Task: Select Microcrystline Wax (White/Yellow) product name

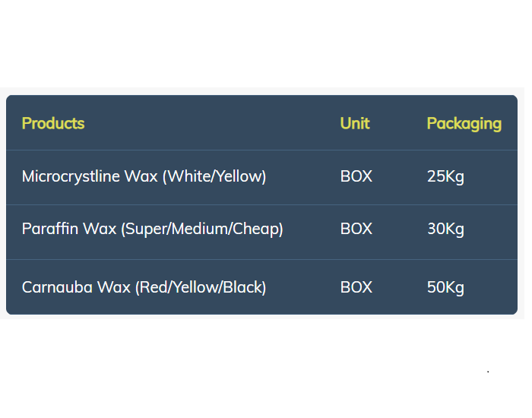Action: (x=144, y=177)
